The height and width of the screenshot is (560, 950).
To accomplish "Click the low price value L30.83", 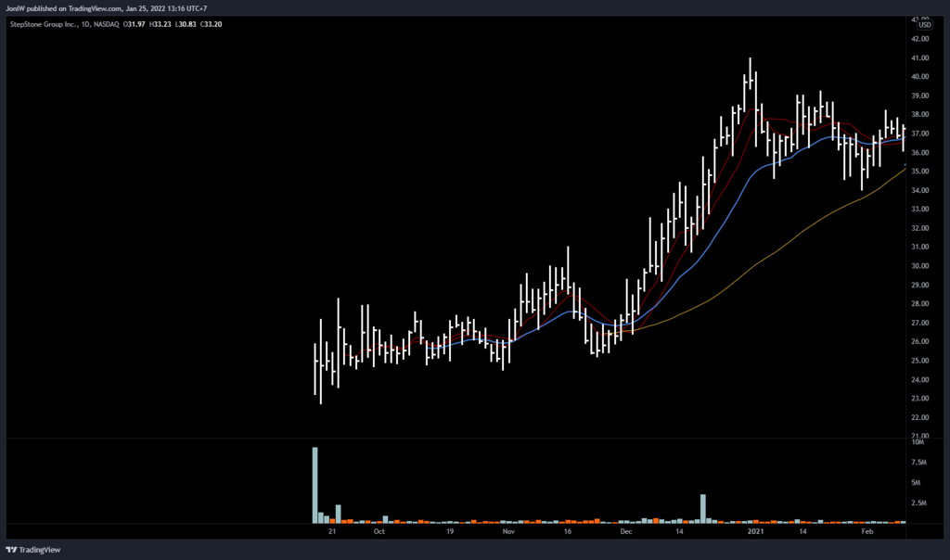I will 186,23.
